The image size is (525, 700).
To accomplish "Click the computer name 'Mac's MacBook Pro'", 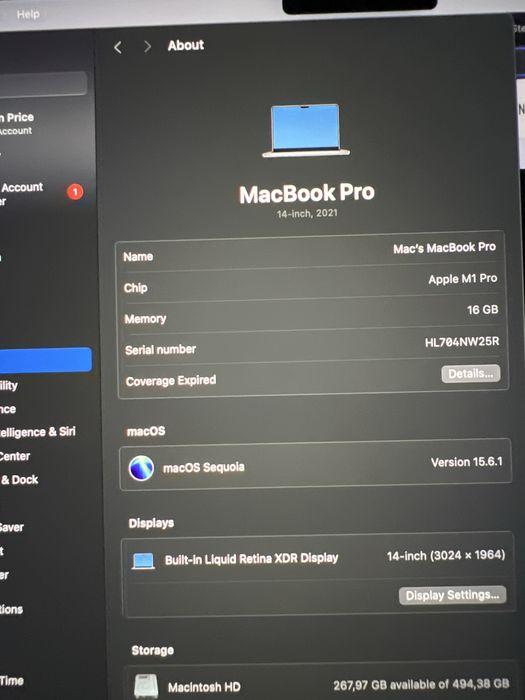I will click(x=444, y=248).
